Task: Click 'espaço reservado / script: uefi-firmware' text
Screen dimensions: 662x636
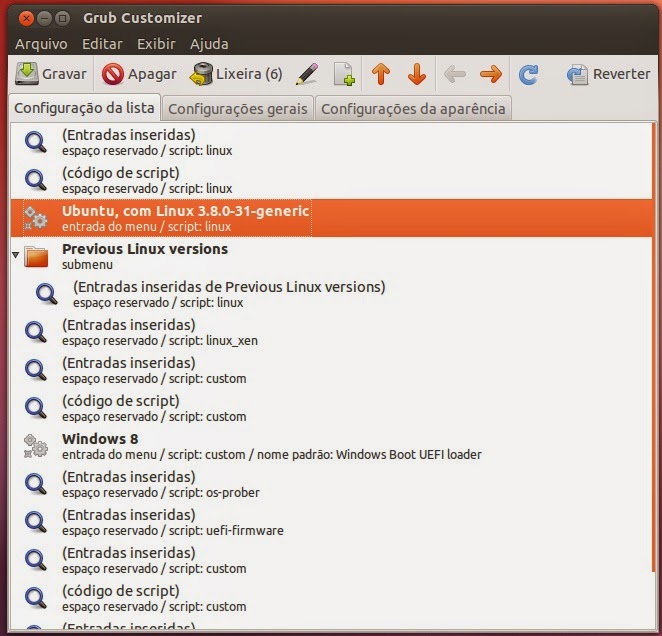Action: click(173, 531)
